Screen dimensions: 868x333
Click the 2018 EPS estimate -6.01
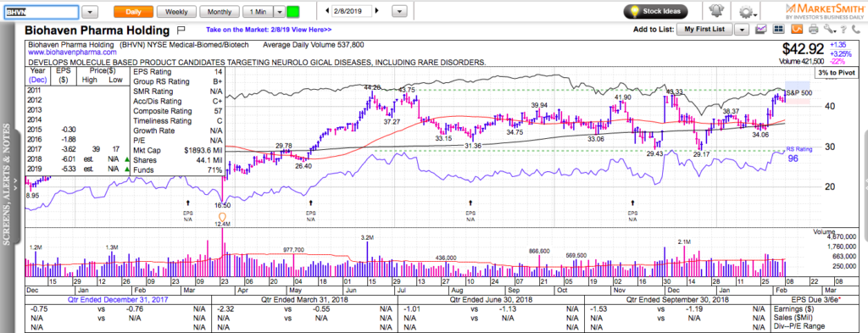tap(70, 158)
